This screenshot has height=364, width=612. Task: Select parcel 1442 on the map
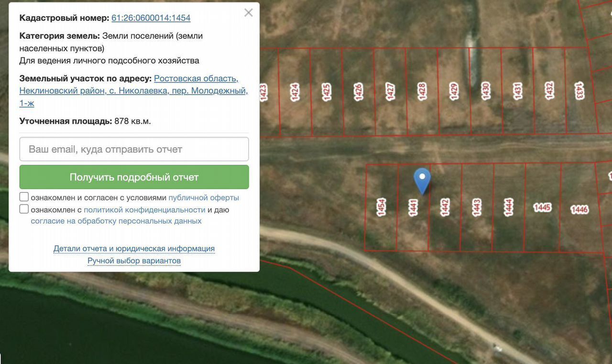coord(445,207)
